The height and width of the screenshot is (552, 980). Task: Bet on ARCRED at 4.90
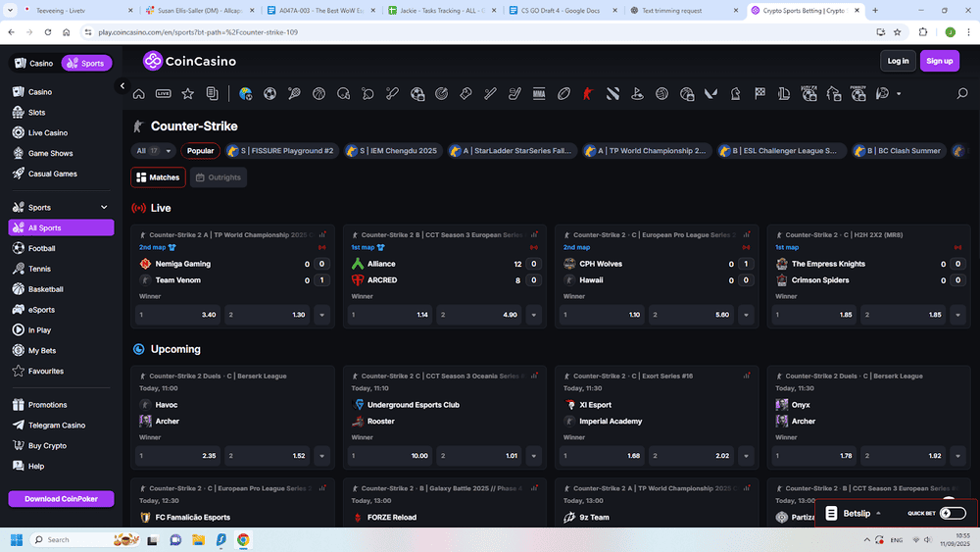pyautogui.click(x=479, y=315)
